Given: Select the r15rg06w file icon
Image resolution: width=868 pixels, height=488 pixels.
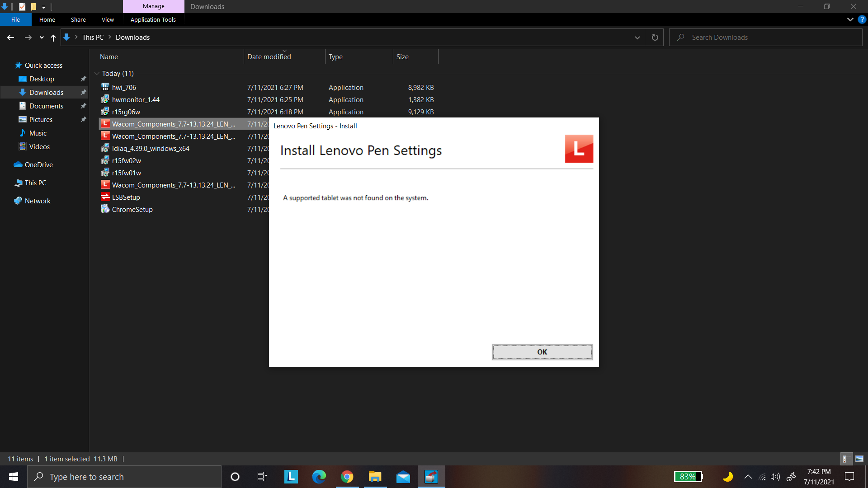Looking at the screenshot, I should click(x=105, y=111).
